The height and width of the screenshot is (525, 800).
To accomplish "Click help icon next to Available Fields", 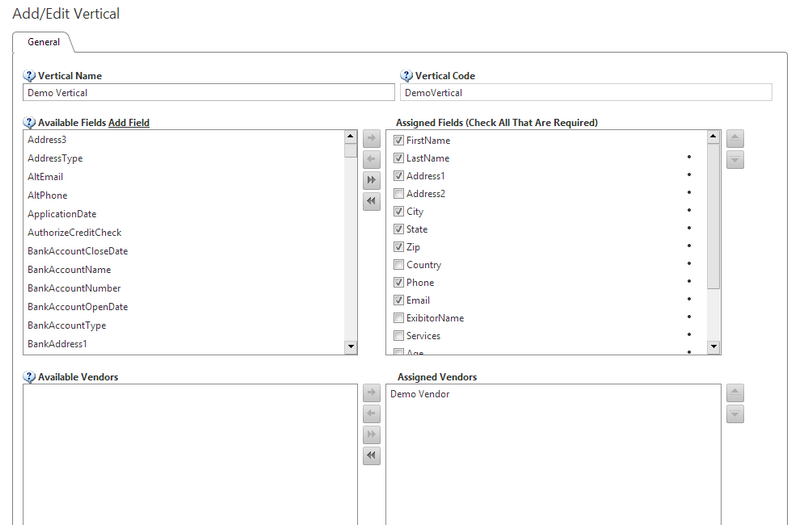I will (x=29, y=123).
